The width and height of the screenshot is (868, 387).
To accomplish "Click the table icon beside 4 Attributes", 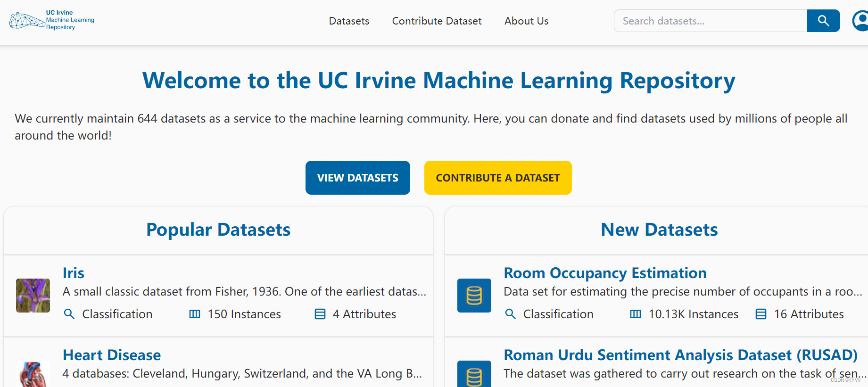I will 320,314.
